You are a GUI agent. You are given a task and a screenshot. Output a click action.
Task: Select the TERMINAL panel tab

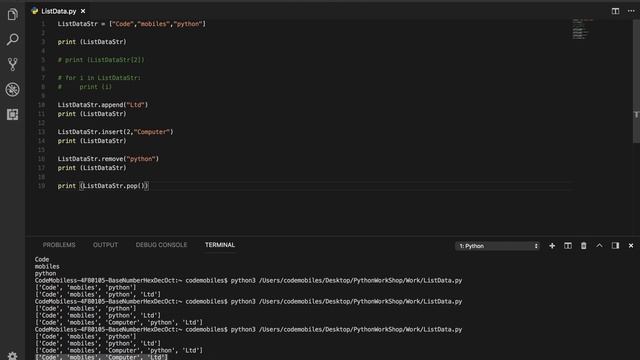[x=220, y=245]
